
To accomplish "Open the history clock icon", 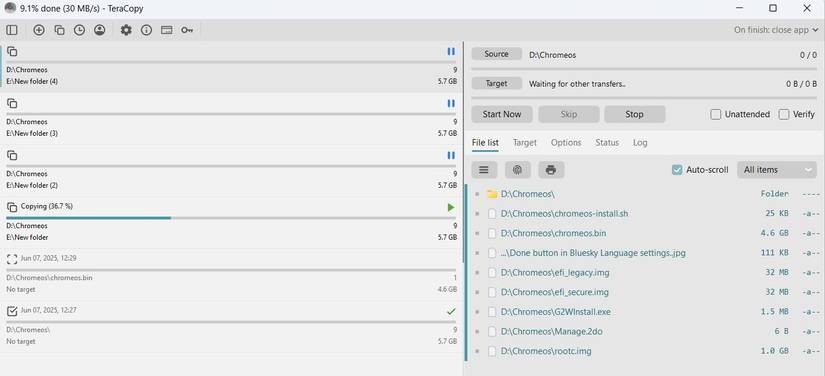I will pos(79,30).
